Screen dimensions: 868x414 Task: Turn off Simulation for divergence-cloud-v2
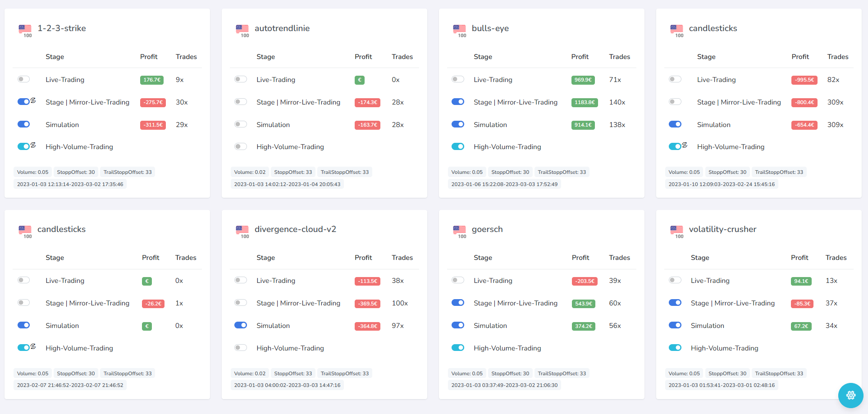241,325
